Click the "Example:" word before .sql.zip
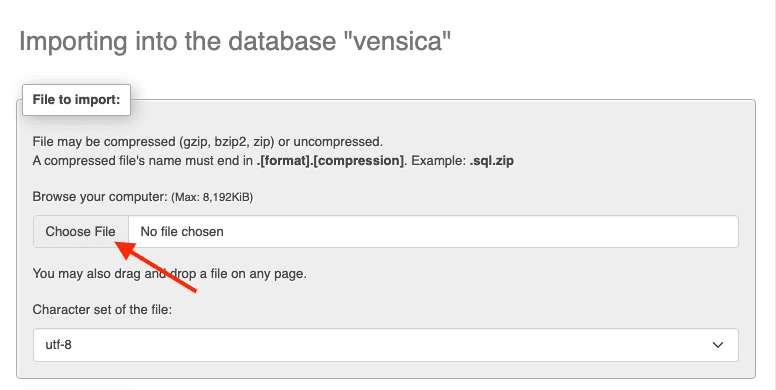 439,161
